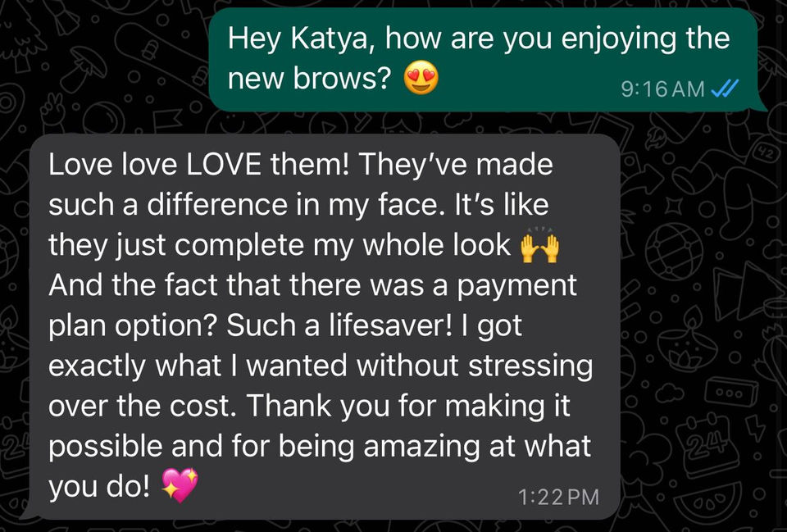Select the green sent message bubble
Screen dimensions: 787x532
pos(484,60)
